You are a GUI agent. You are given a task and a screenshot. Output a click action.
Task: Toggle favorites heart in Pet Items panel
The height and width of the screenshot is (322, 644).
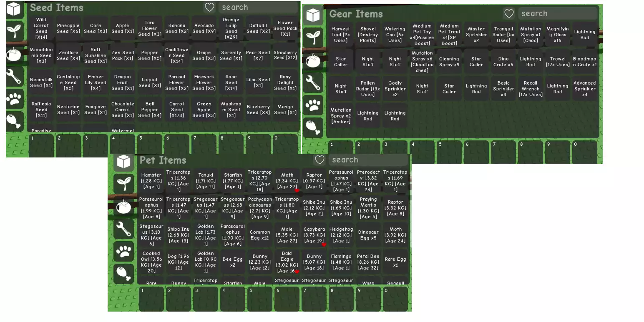pyautogui.click(x=319, y=160)
